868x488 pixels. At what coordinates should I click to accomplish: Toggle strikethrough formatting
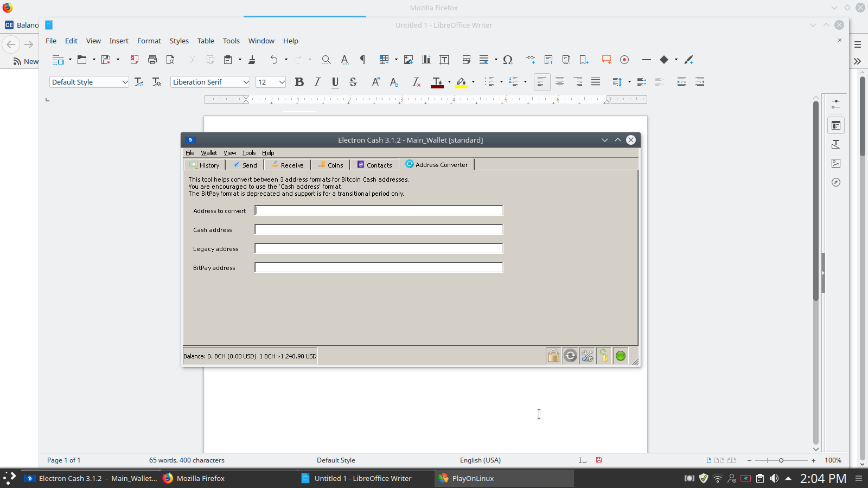[x=353, y=82]
